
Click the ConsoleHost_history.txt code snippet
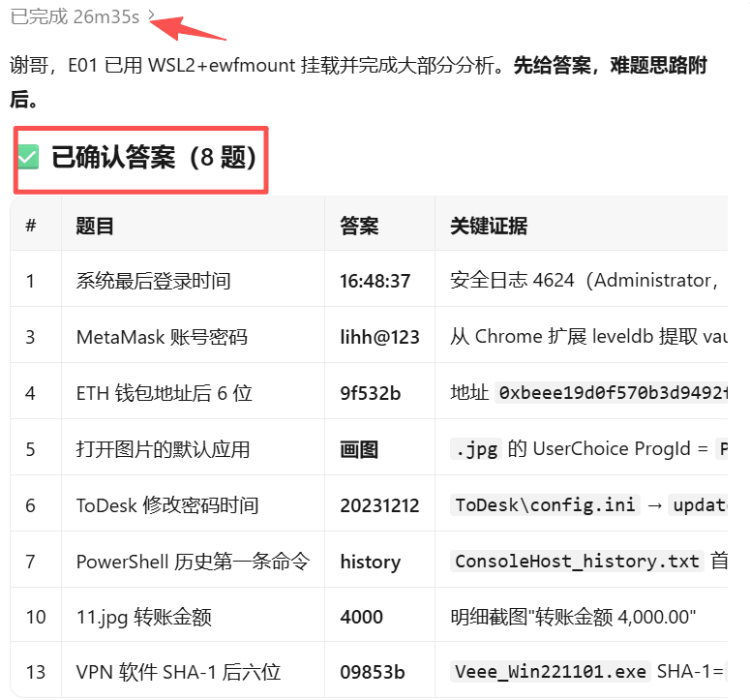(x=577, y=561)
